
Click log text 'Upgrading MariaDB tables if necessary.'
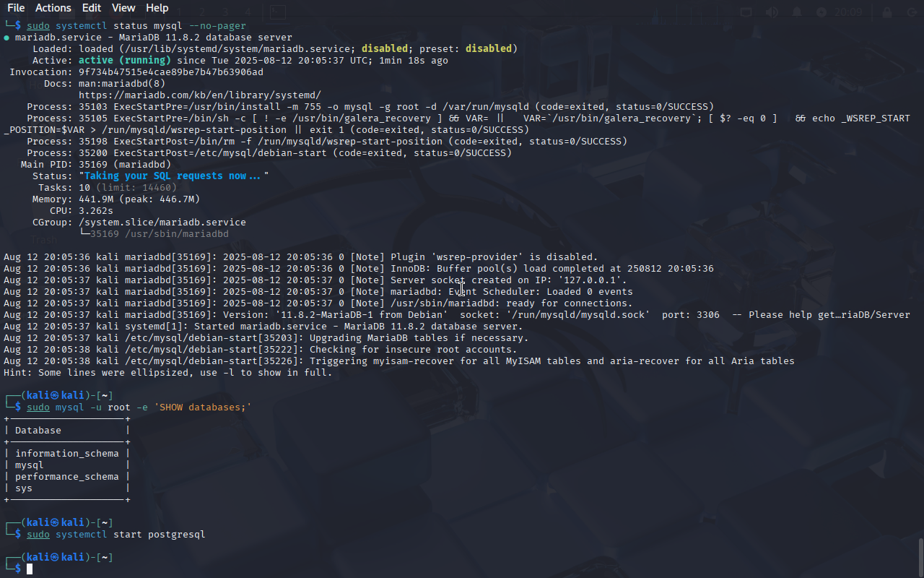pyautogui.click(x=419, y=338)
